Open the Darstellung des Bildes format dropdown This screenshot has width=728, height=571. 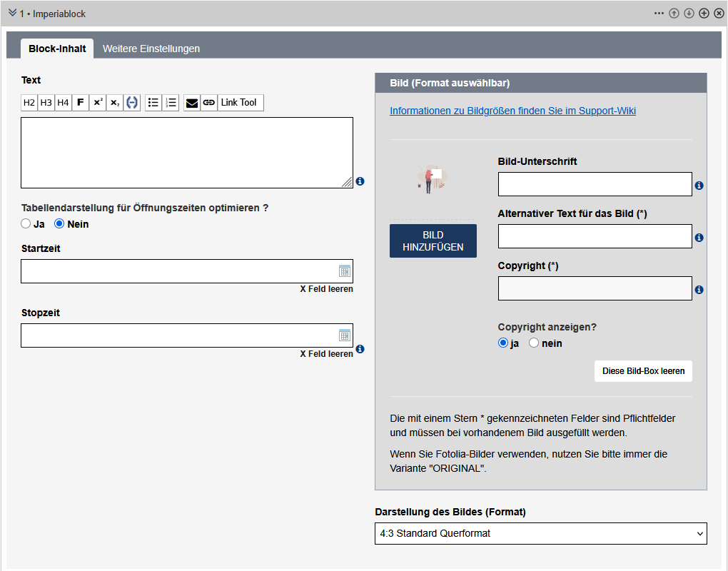540,533
